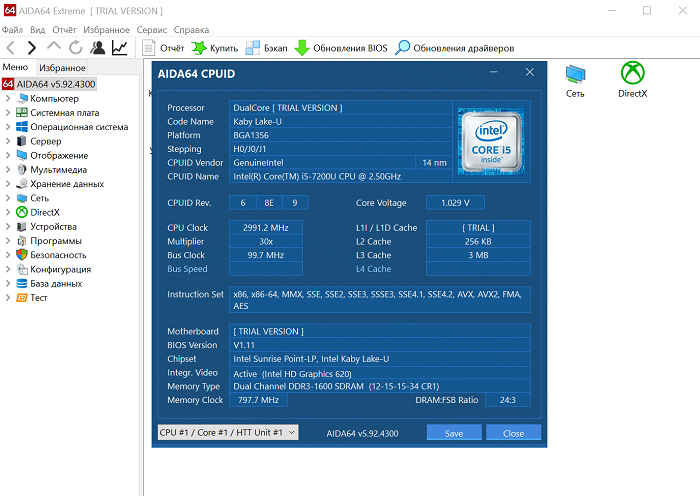
Task: Select the Мультимедиа speaker icon
Action: pyautogui.click(x=22, y=170)
